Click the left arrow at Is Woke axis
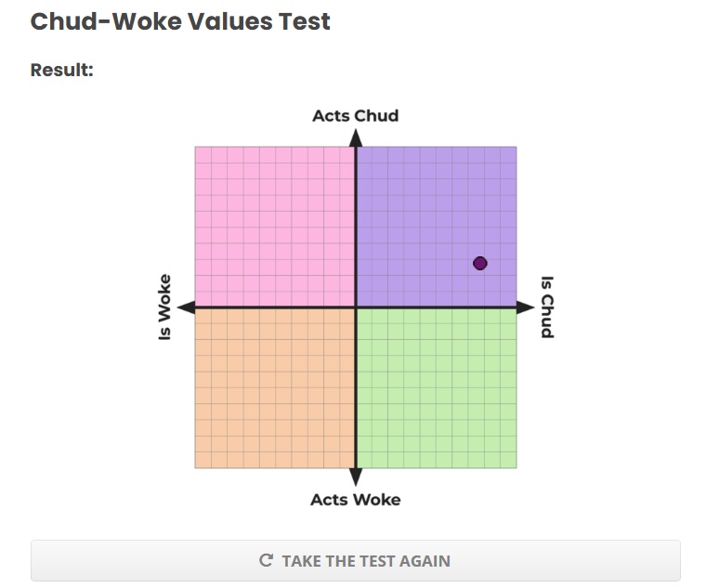 tap(187, 307)
